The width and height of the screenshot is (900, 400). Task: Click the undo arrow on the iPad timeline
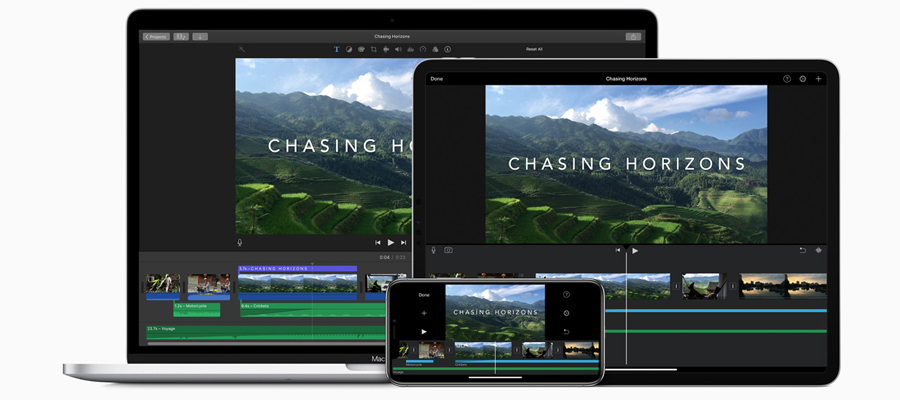(802, 250)
